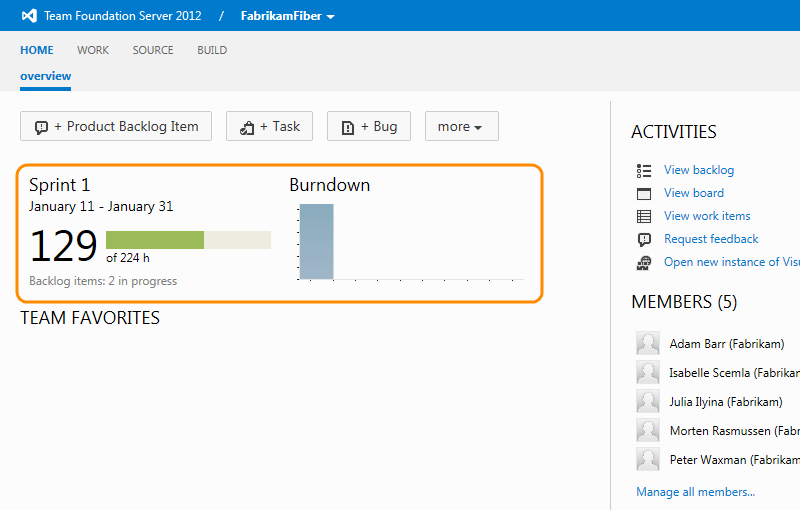Image resolution: width=800 pixels, height=510 pixels.
Task: Click the Sprint 1 heading
Action: (59, 185)
